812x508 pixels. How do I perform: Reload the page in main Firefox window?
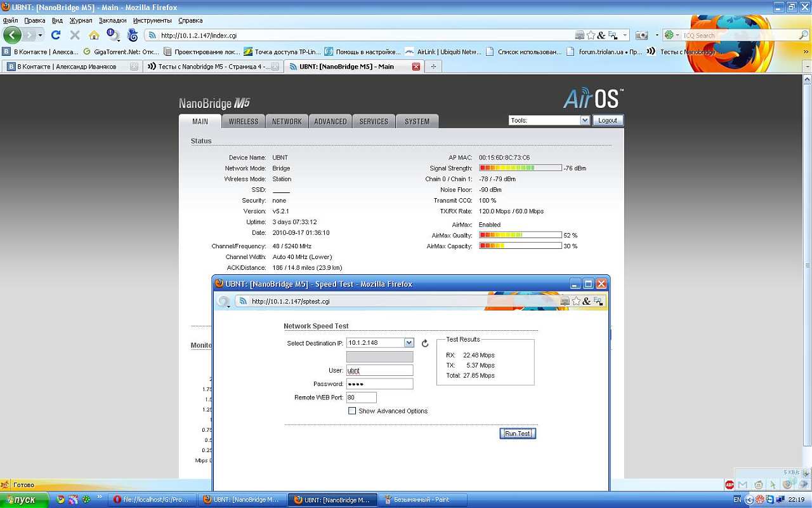coord(56,35)
